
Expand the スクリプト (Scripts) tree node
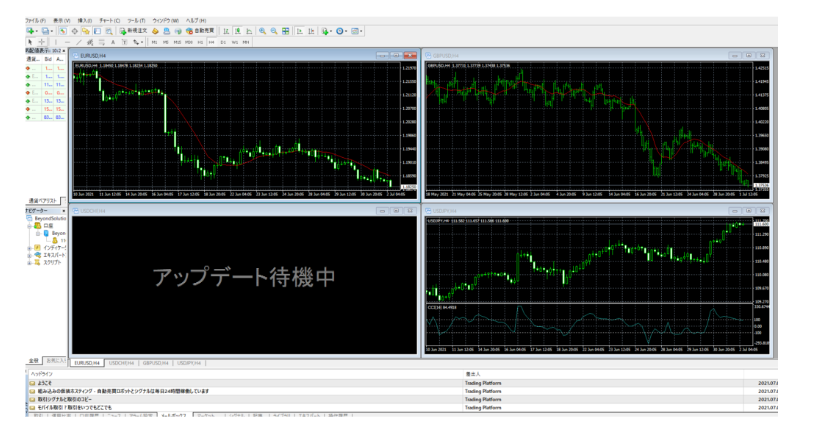29,261
